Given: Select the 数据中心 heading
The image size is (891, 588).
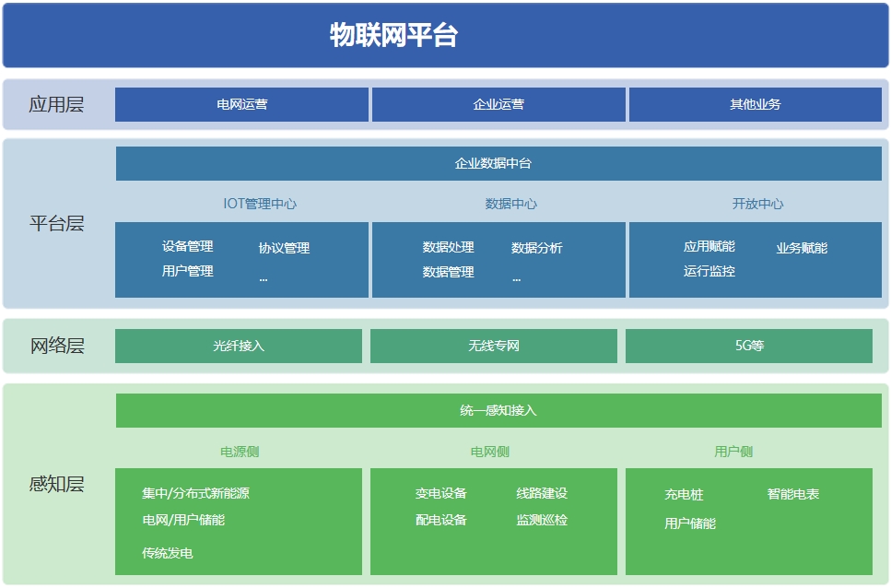Looking at the screenshot, I should pyautogui.click(x=511, y=204).
